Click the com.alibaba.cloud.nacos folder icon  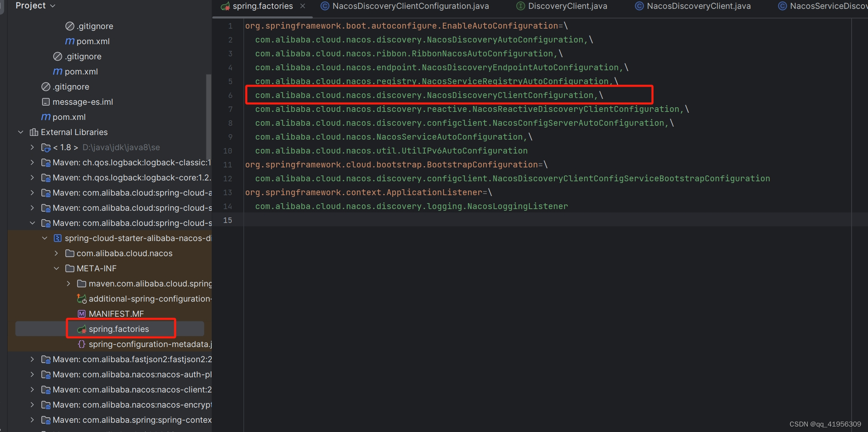point(70,253)
